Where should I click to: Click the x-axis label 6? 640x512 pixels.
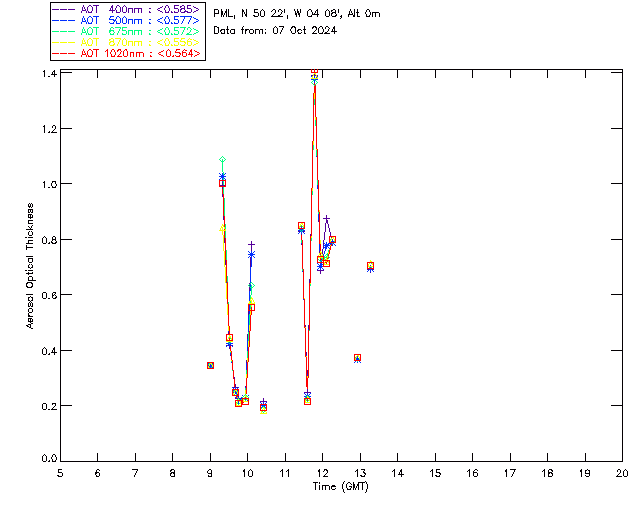[98, 473]
